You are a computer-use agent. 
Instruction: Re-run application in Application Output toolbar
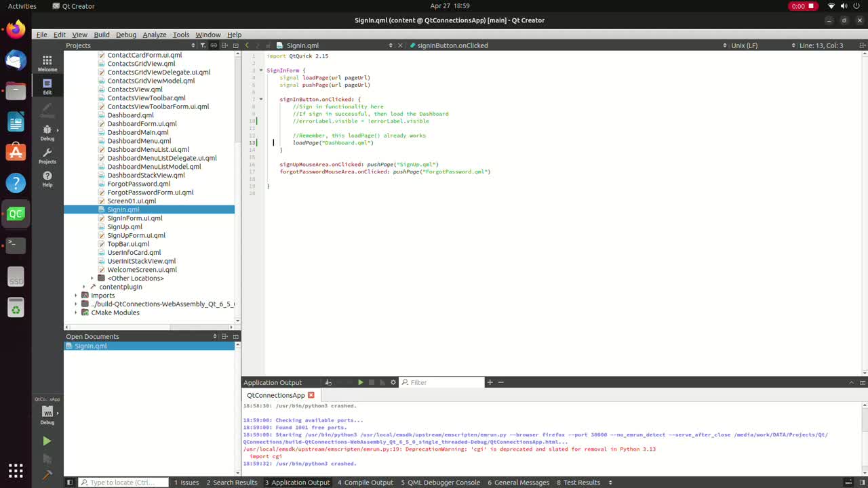(x=360, y=382)
